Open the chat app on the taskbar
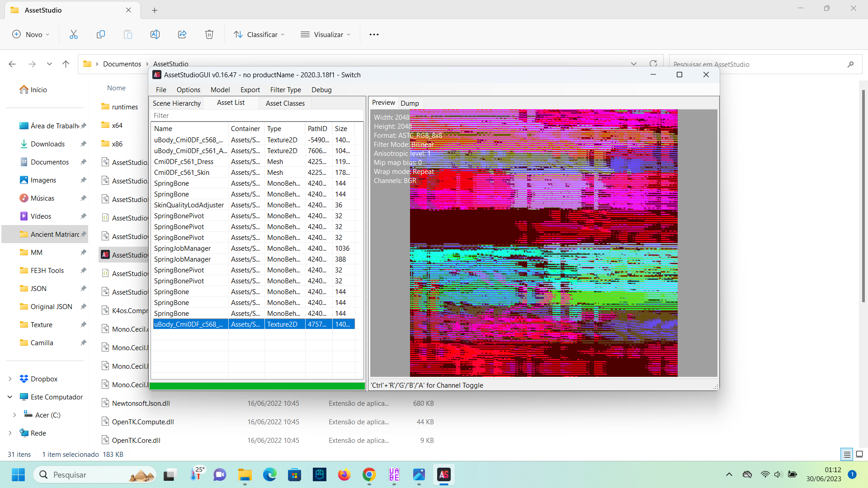 (x=220, y=474)
